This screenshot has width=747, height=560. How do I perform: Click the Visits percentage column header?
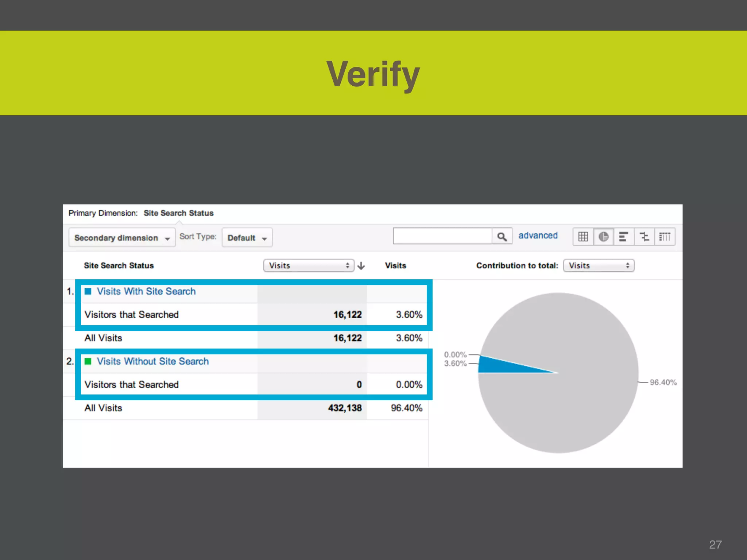point(395,265)
